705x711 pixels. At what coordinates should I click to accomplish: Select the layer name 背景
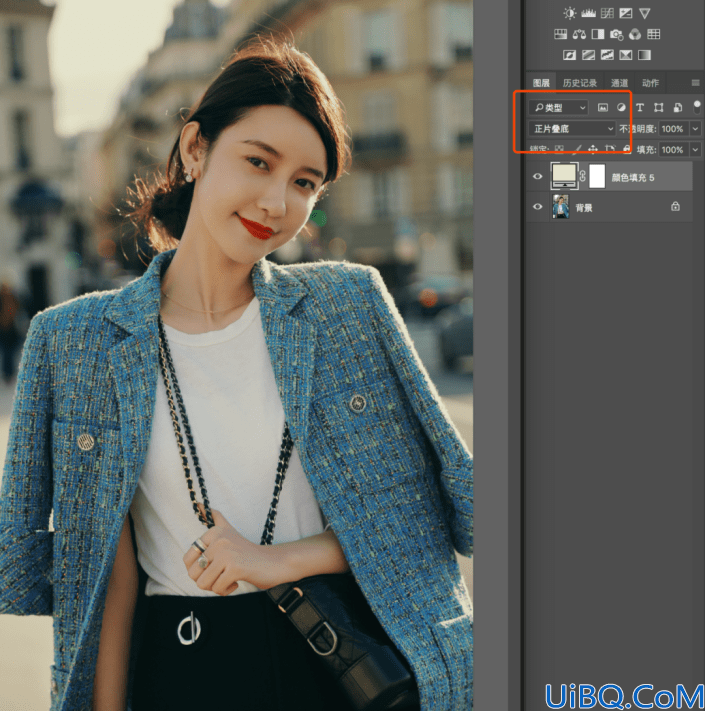pyautogui.click(x=584, y=208)
